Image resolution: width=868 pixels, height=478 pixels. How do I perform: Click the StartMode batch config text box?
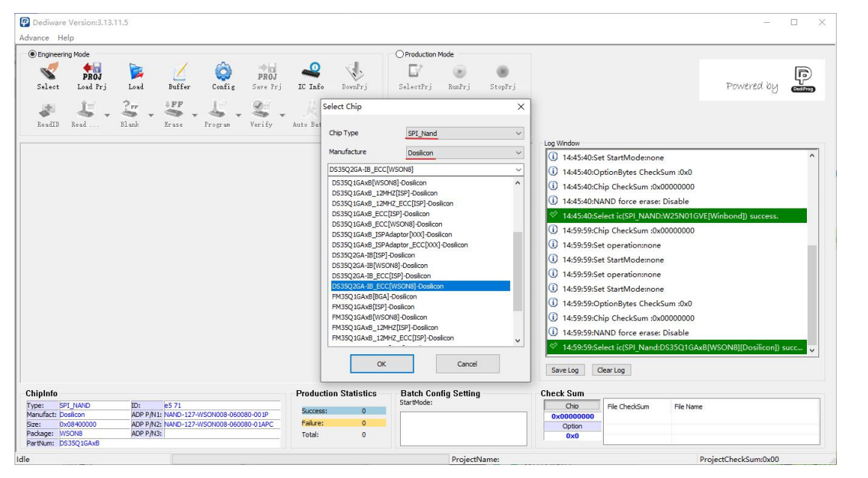(x=463, y=428)
